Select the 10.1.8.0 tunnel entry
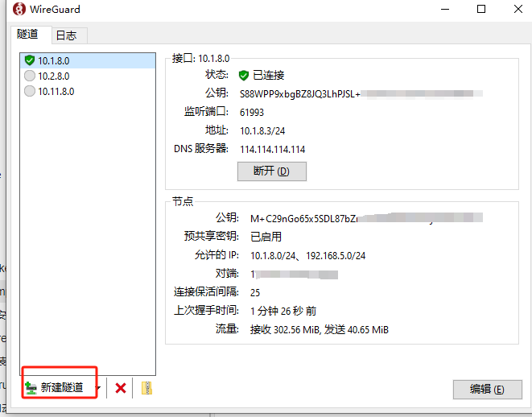The image size is (532, 417). 88,60
